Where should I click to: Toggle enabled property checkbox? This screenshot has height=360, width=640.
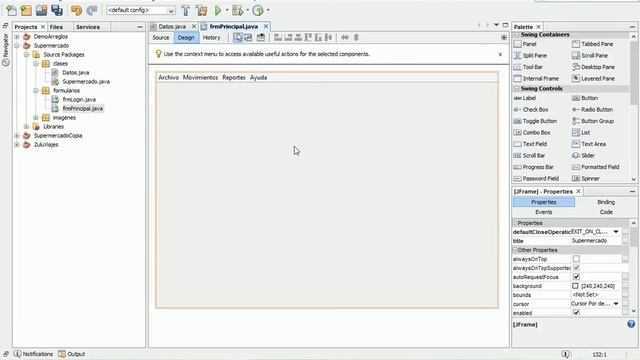(576, 313)
